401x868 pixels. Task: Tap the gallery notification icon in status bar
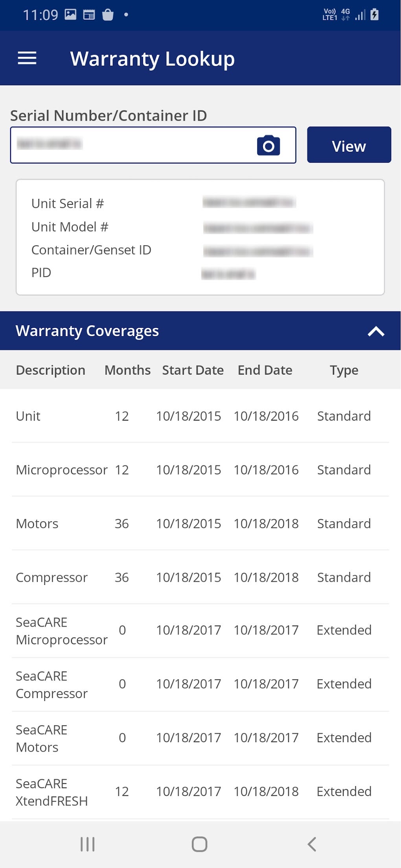[71, 15]
